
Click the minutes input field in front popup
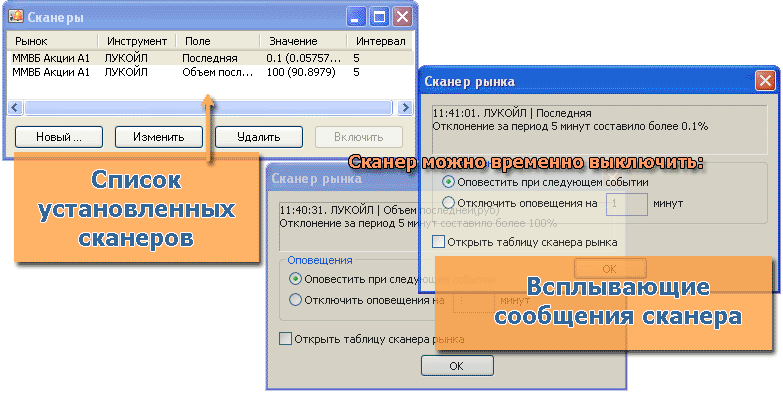coord(627,203)
